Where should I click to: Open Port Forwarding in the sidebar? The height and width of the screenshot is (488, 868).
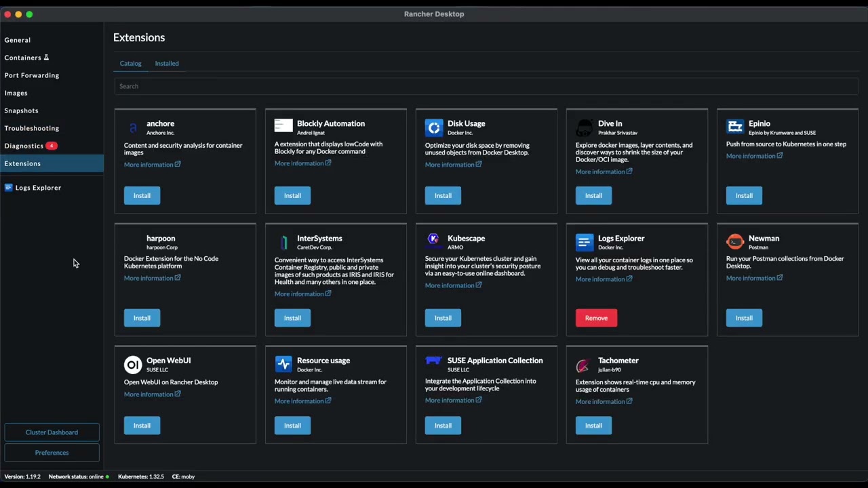pyautogui.click(x=52, y=75)
